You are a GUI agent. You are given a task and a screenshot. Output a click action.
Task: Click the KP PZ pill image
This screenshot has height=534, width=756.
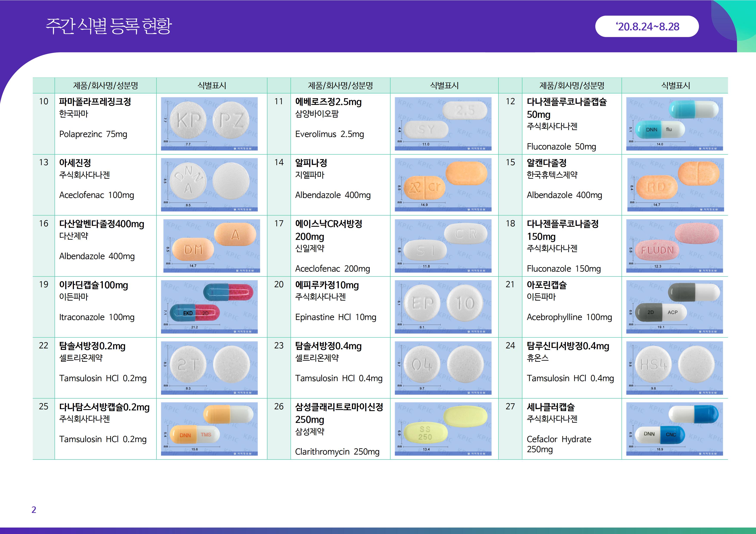pyautogui.click(x=209, y=124)
